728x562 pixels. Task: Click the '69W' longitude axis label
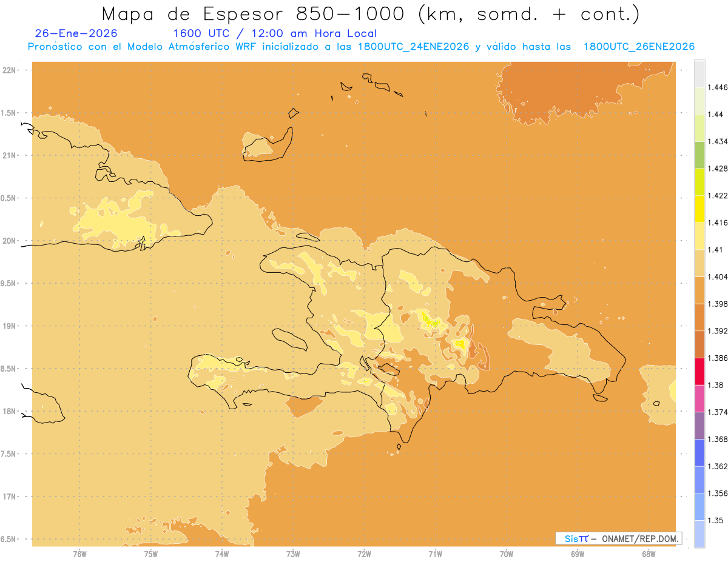pos(578,554)
